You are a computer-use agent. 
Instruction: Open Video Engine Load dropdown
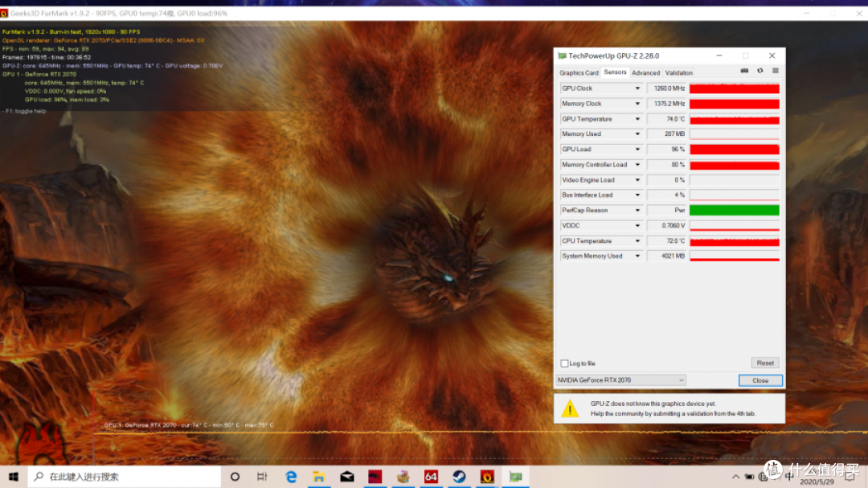[x=637, y=180]
